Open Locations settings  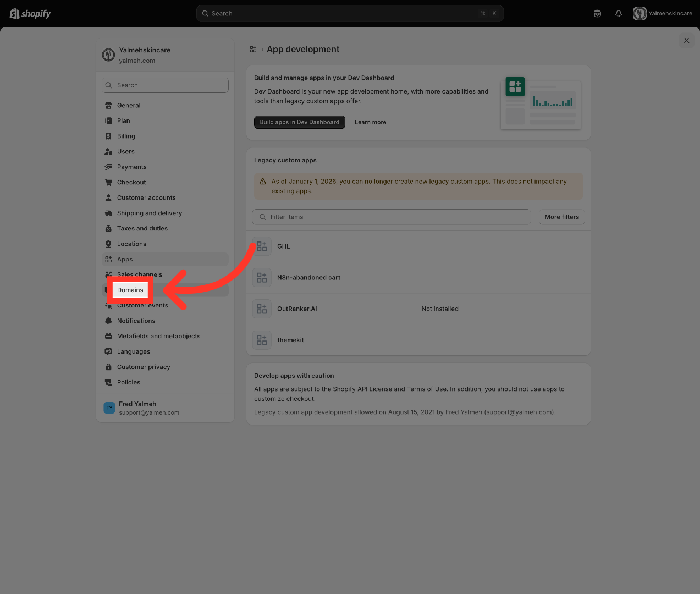(165, 244)
